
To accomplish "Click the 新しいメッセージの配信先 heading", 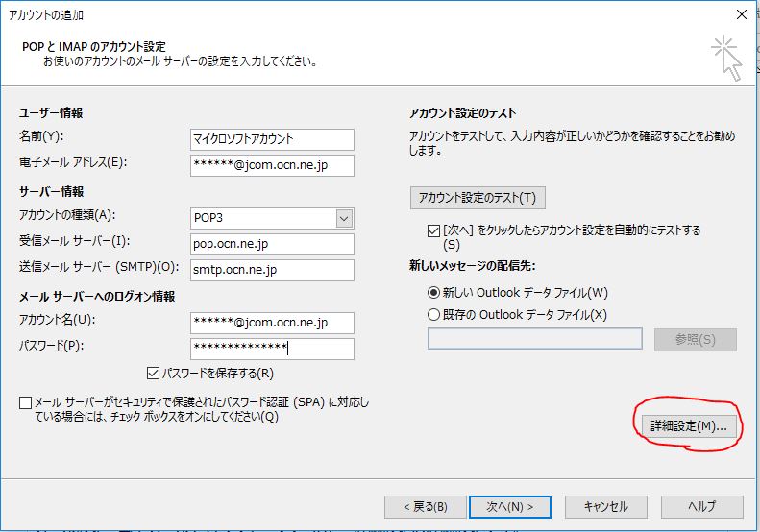I will tap(473, 265).
